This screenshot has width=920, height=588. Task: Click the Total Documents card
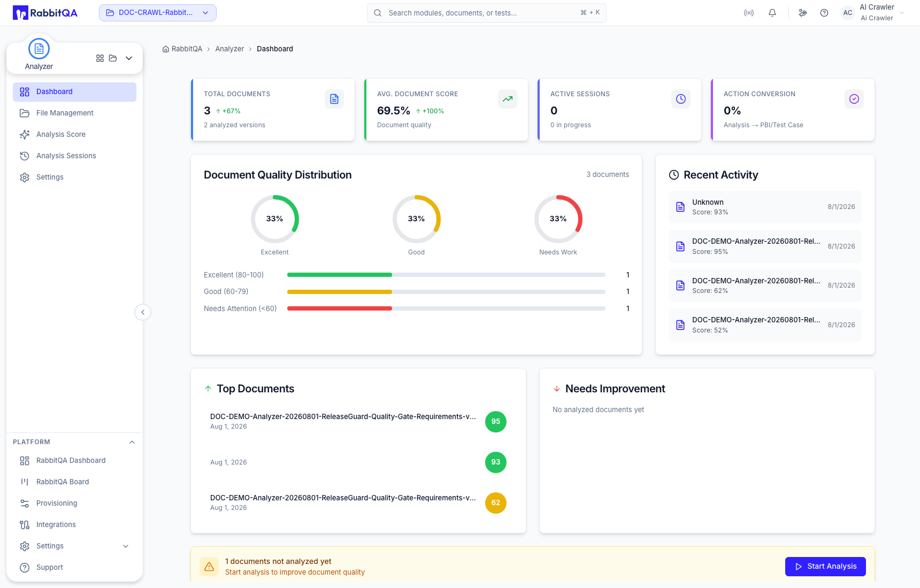coord(273,110)
